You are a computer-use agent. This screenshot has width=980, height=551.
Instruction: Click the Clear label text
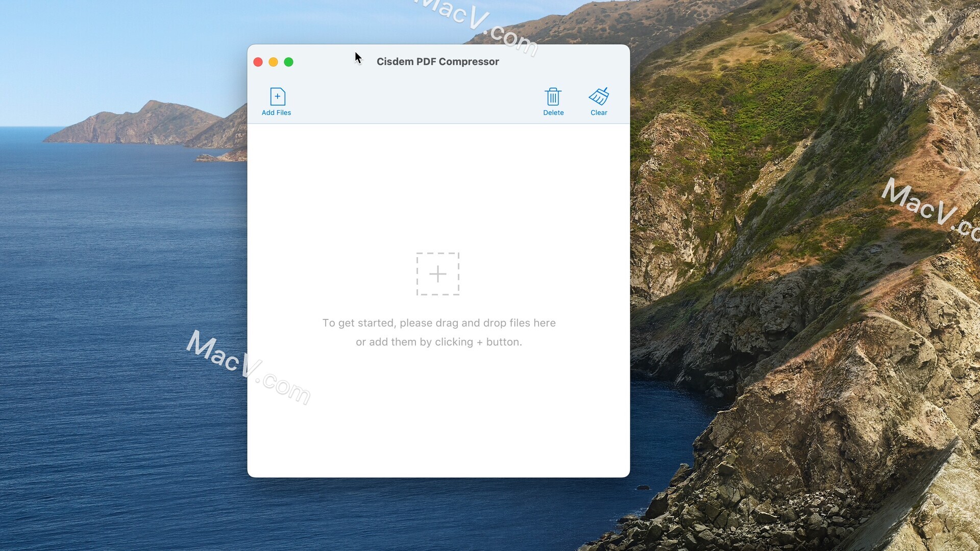pos(598,113)
